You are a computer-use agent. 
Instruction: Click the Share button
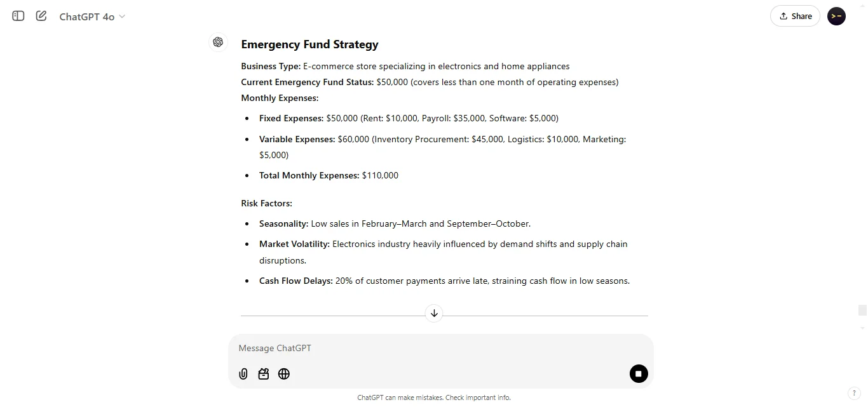click(795, 16)
